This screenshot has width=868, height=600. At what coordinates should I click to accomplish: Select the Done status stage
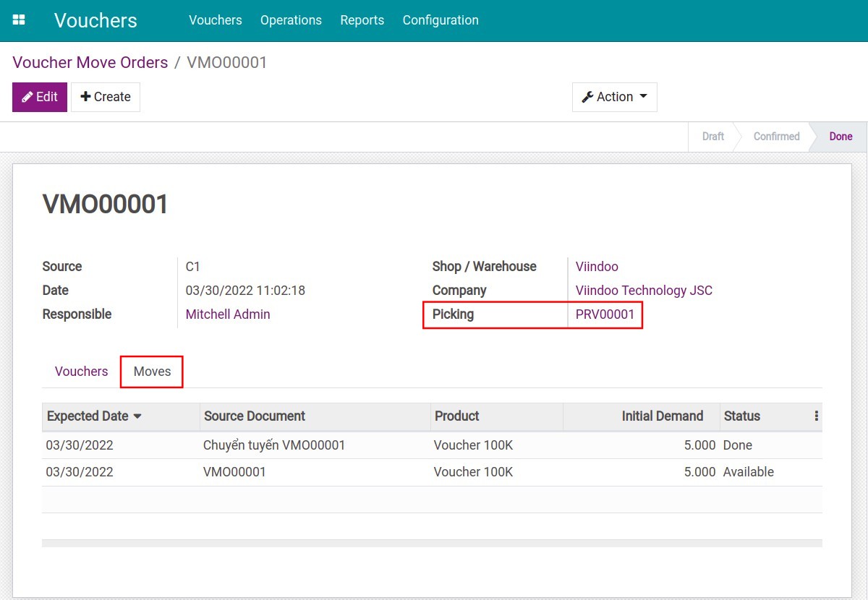pos(841,137)
